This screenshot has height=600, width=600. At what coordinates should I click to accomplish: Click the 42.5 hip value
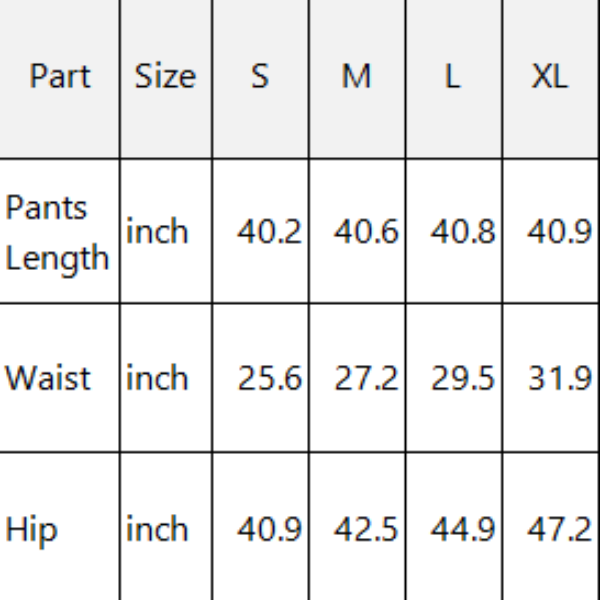pyautogui.click(x=365, y=528)
